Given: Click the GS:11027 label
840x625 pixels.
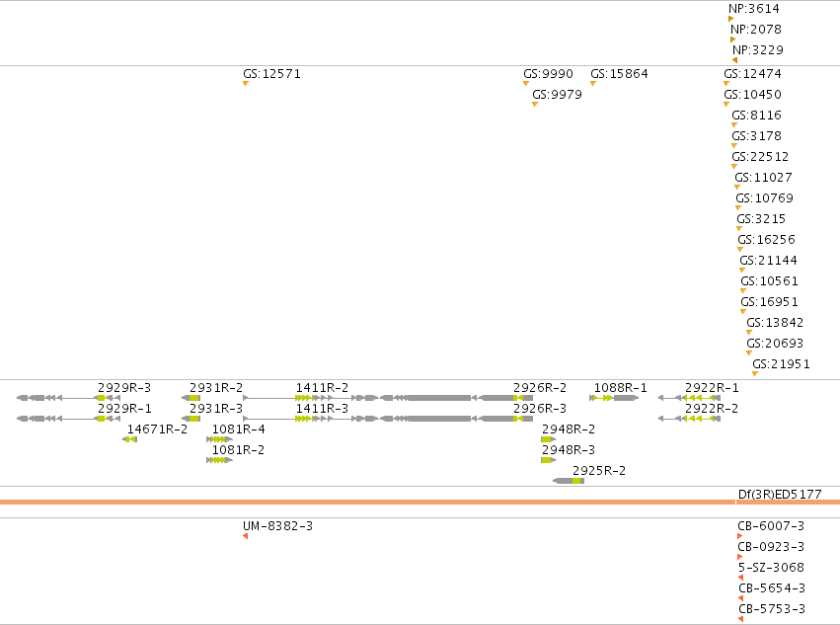Looking at the screenshot, I should pyautogui.click(x=763, y=178).
